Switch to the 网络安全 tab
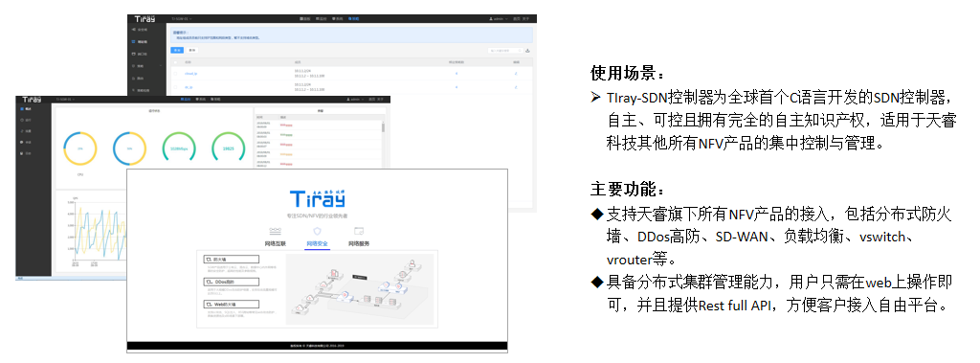The image size is (980, 363). point(317,244)
